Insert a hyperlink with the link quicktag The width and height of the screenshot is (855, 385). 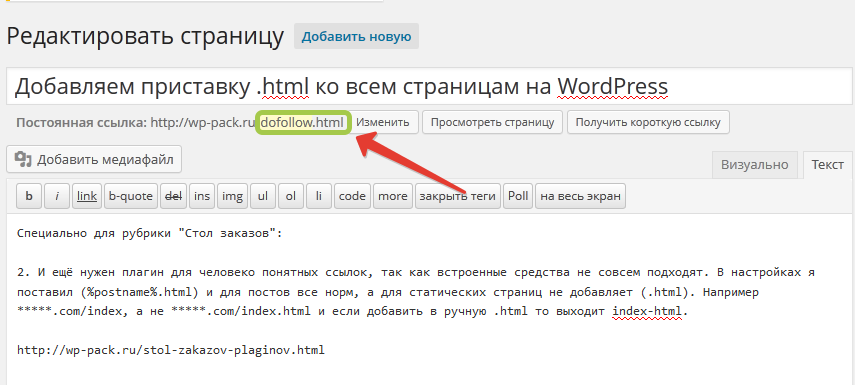(x=87, y=196)
